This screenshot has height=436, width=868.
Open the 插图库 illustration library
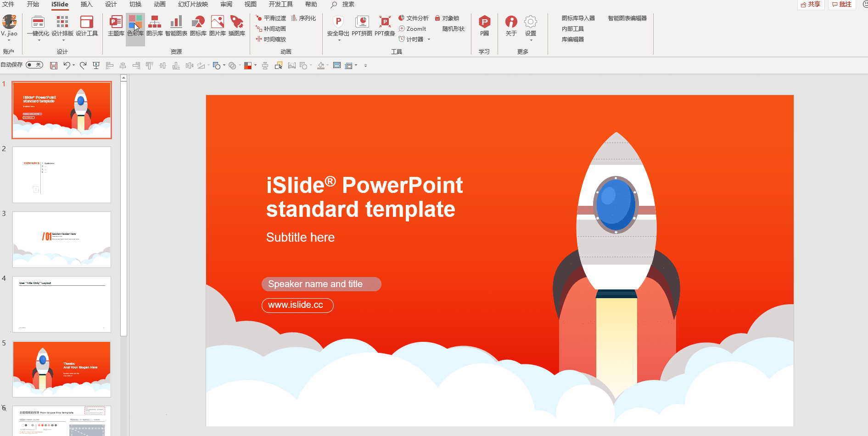(x=237, y=25)
